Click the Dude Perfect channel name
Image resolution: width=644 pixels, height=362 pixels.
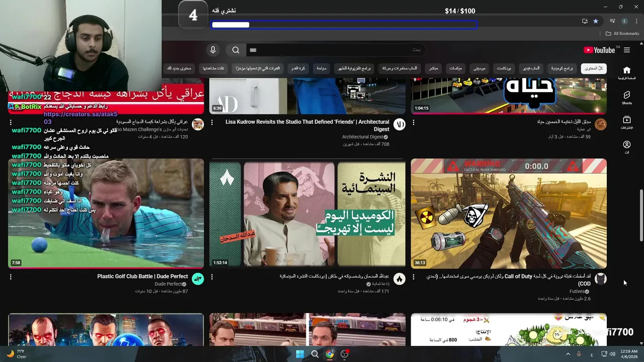coord(168,284)
